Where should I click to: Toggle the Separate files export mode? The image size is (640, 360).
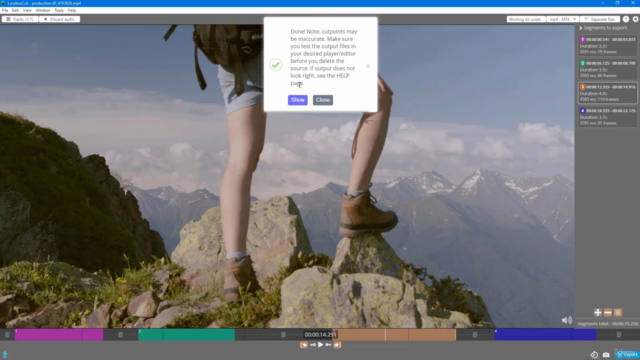600,19
